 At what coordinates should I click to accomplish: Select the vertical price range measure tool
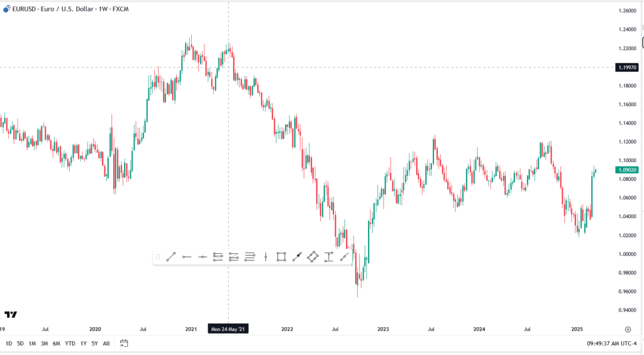pos(328,256)
